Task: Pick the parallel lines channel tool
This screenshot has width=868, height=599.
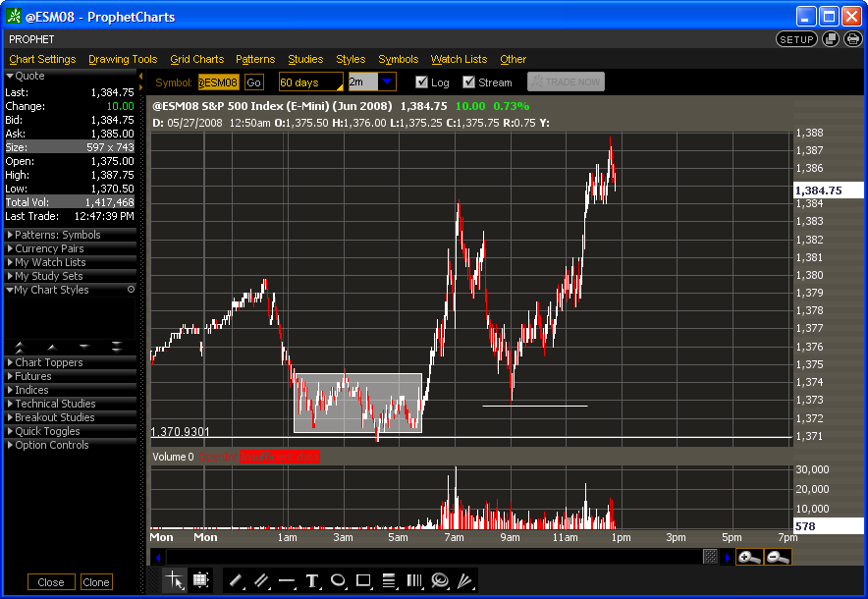Action: pos(261,580)
